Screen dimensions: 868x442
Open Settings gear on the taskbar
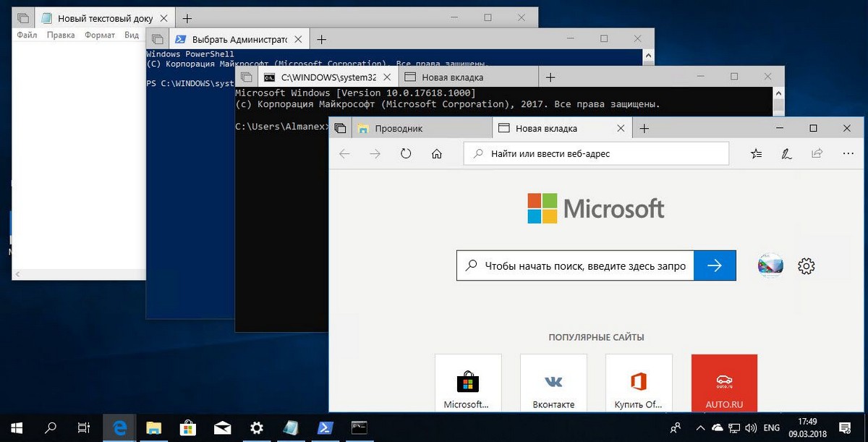point(257,428)
